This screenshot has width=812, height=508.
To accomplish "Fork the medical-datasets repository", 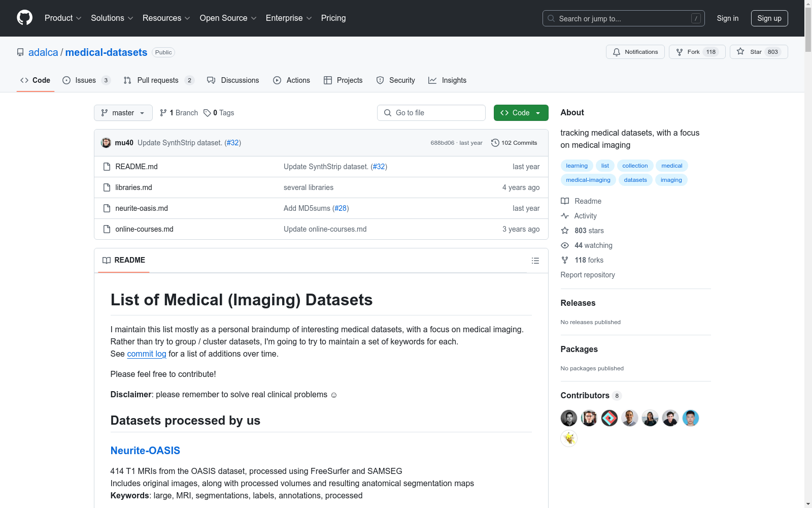I will [x=697, y=52].
